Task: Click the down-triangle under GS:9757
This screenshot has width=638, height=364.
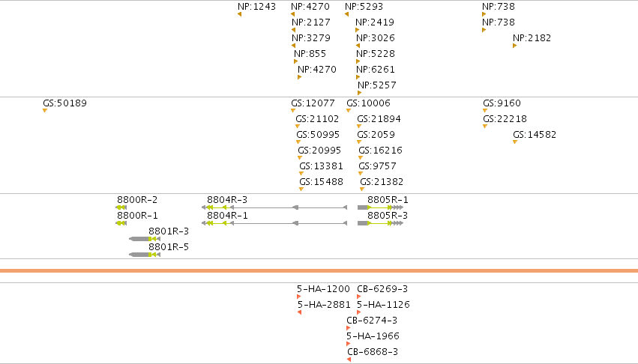Action: pyautogui.click(x=361, y=174)
